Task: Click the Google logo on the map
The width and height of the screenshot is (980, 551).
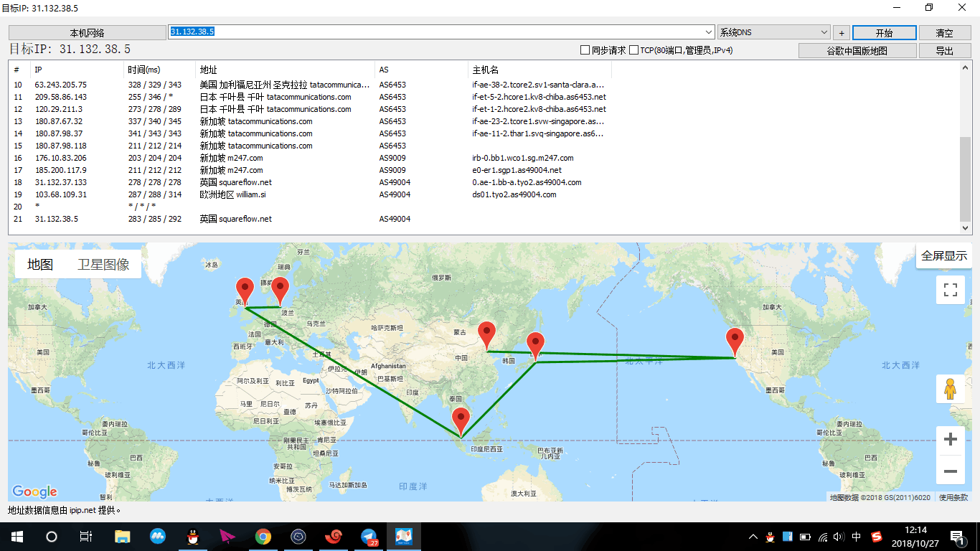Action: point(34,491)
